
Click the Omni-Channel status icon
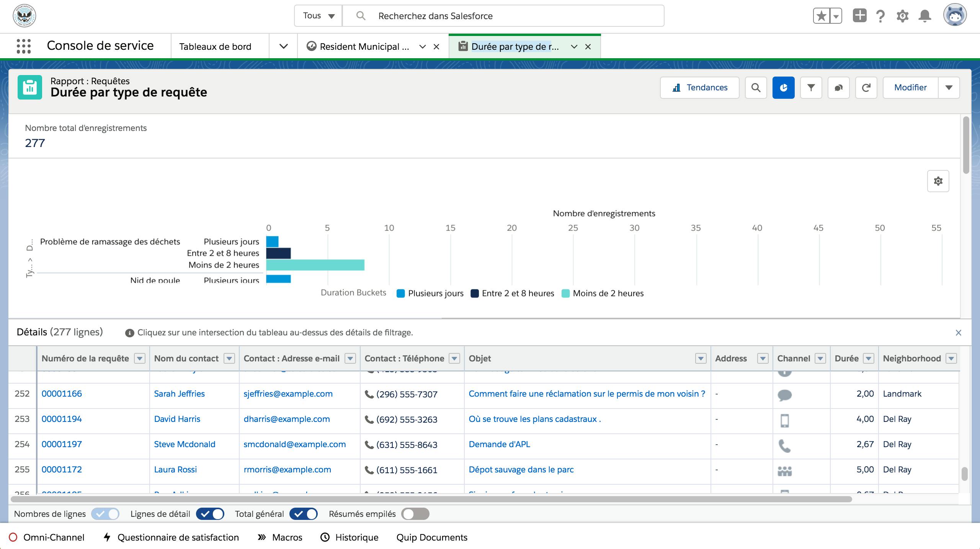(12, 537)
